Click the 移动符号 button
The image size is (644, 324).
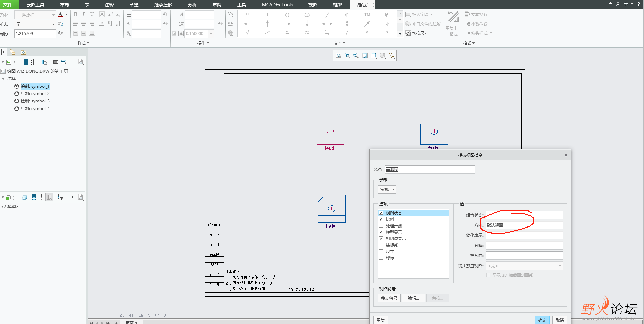(x=389, y=298)
